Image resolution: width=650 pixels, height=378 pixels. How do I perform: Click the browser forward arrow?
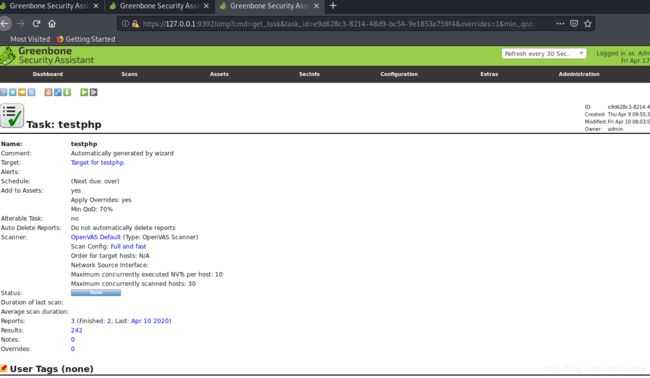[20, 24]
